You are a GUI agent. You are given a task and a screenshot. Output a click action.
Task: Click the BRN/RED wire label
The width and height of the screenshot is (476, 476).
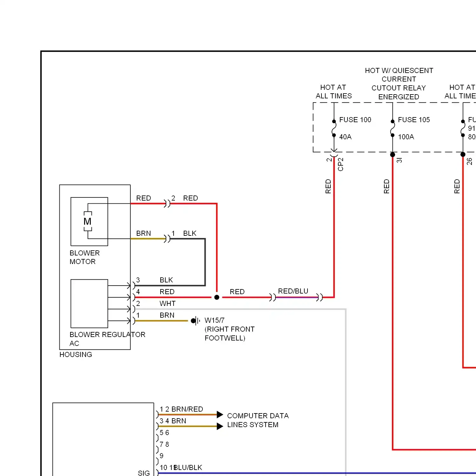point(187,409)
